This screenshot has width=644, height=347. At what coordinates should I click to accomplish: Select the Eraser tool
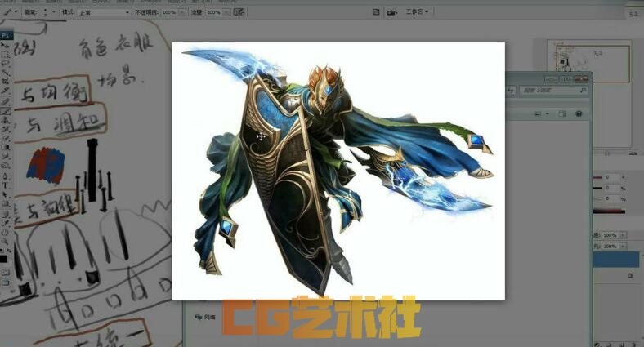6,138
